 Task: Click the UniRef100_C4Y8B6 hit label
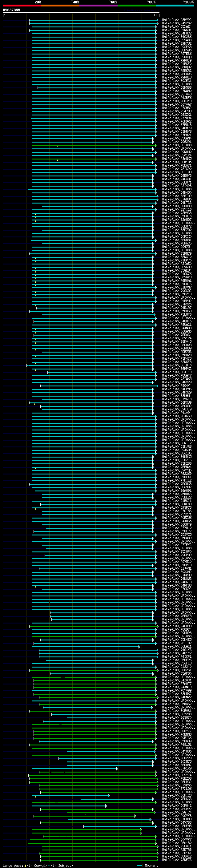176,751
